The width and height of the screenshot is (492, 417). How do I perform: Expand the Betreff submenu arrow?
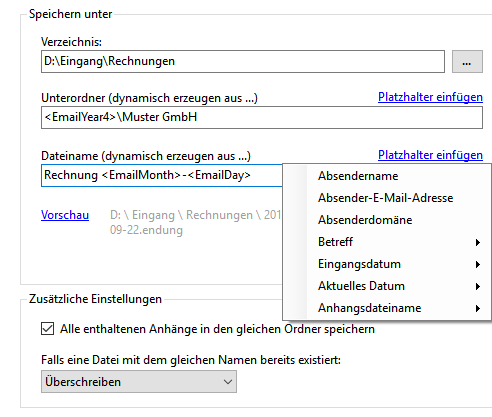[x=478, y=242]
